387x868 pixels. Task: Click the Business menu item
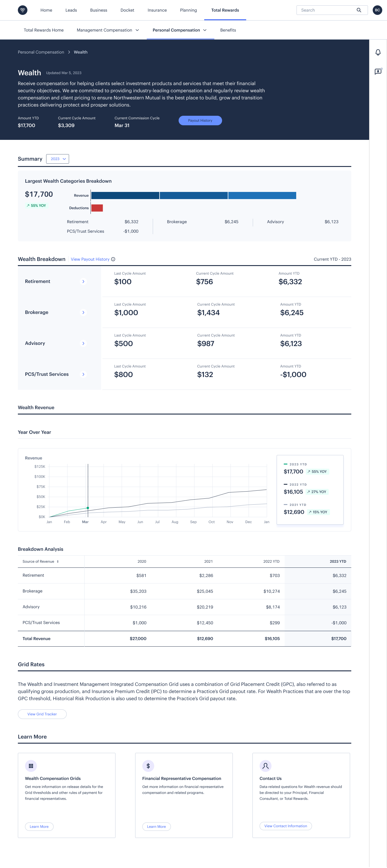99,10
